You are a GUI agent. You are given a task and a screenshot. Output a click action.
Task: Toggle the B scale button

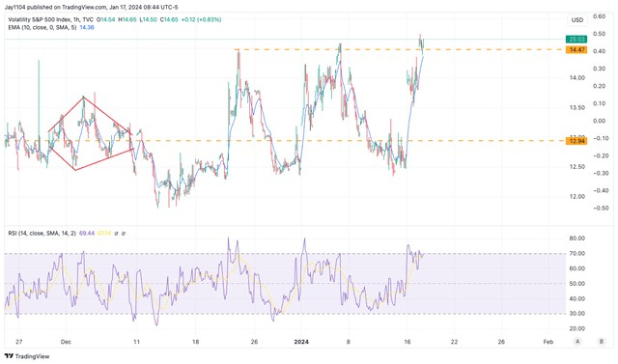(601, 342)
